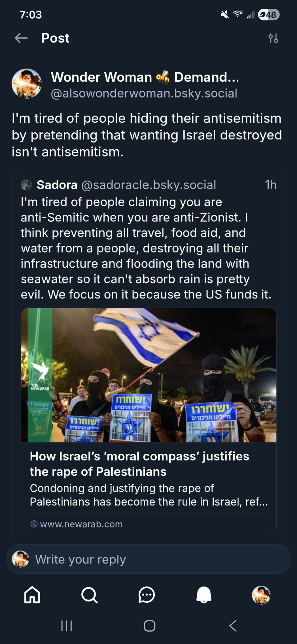The width and height of the screenshot is (297, 644).
Task: Open www.newarab.com link domain
Action: pos(81,524)
